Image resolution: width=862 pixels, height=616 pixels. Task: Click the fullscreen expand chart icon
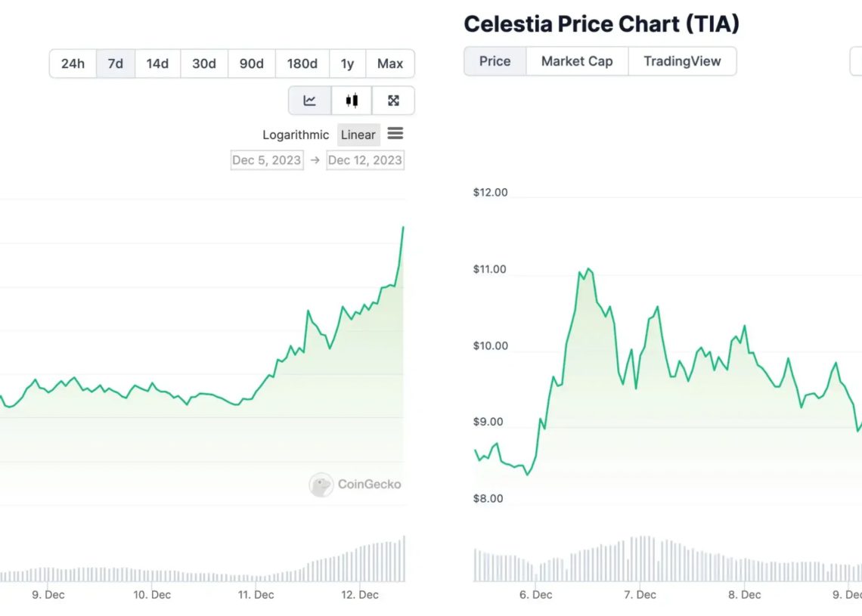tap(393, 101)
